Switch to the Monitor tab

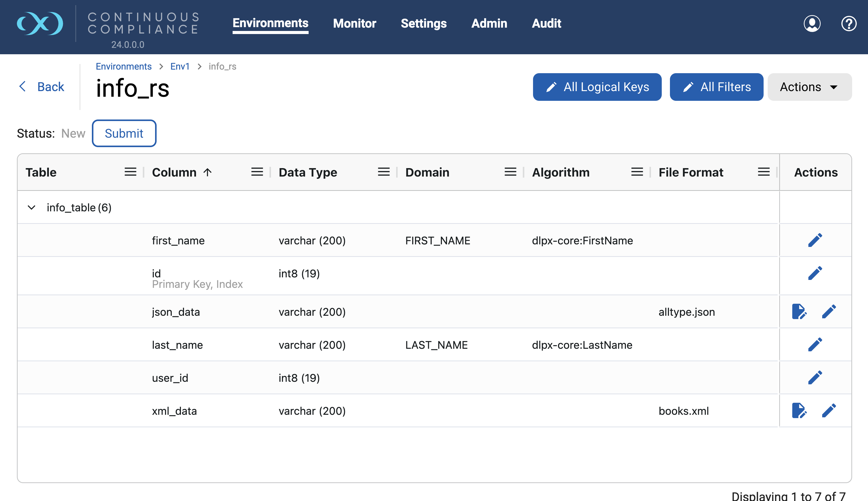tap(354, 23)
